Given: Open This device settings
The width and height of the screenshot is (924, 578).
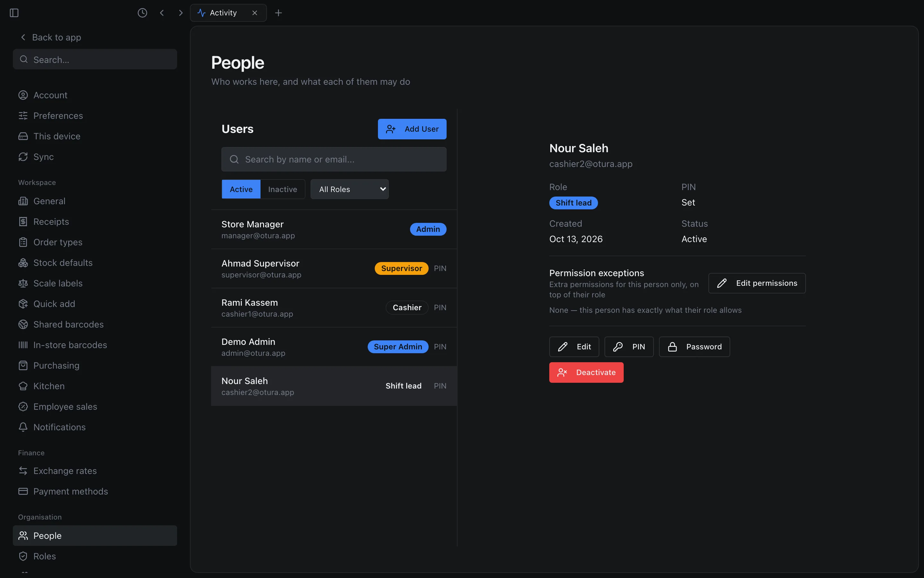Looking at the screenshot, I should pyautogui.click(x=95, y=136).
